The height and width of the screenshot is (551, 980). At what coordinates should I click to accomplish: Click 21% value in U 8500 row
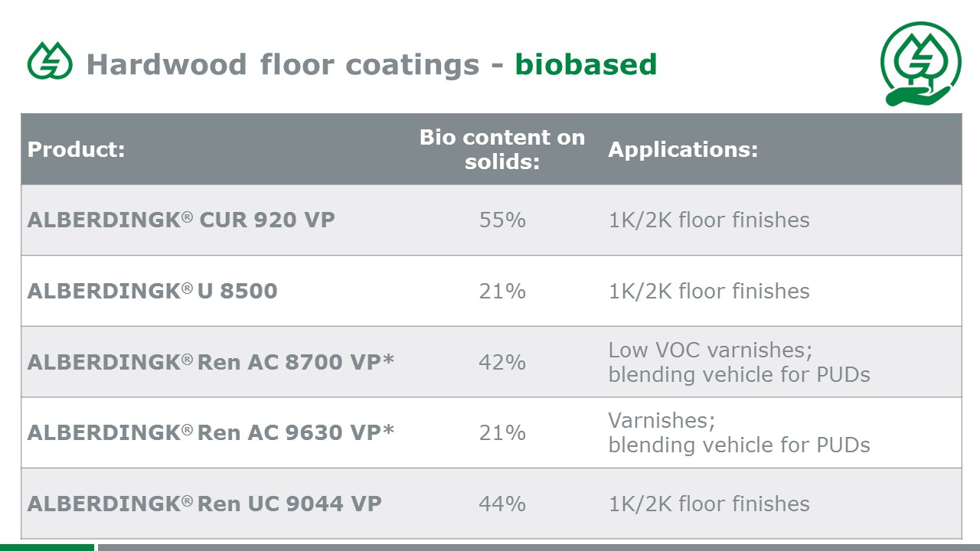click(502, 291)
